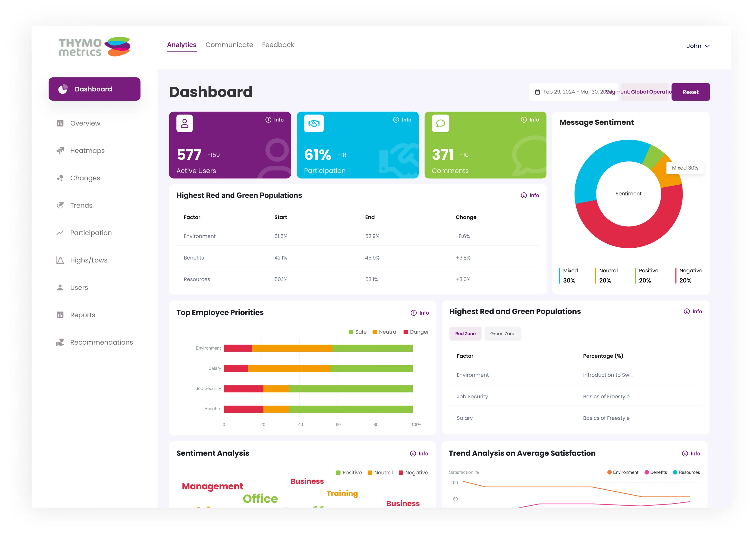Image resolution: width=756 pixels, height=538 pixels.
Task: Open the date range picker
Action: pos(573,92)
